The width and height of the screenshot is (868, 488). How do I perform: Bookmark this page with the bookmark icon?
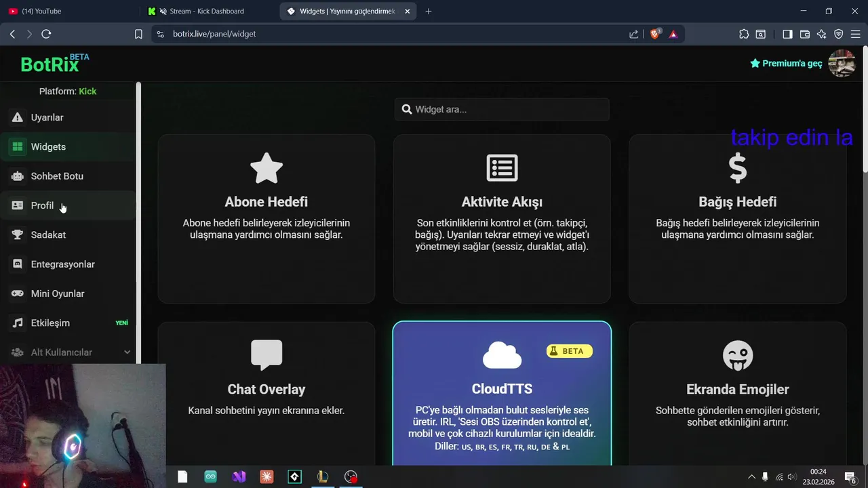point(138,34)
